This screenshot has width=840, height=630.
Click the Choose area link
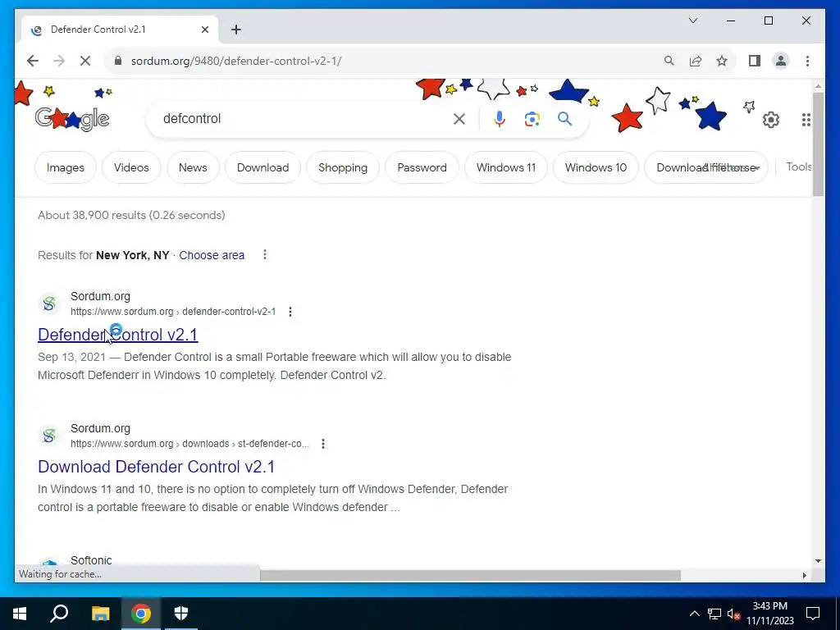coord(212,255)
